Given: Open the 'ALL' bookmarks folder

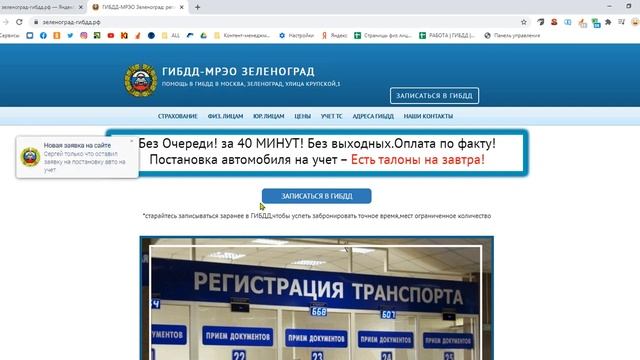Looking at the screenshot, I should click(x=171, y=36).
